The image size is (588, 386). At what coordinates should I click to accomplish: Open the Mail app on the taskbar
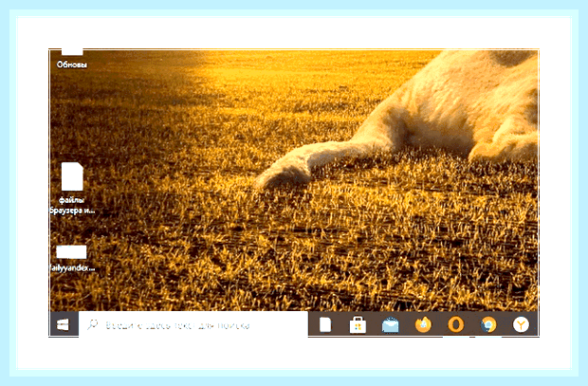point(391,325)
